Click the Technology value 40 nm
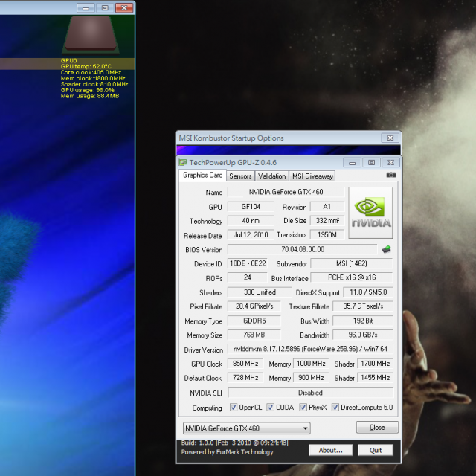Screen dimensions: 476x476 tap(251, 221)
